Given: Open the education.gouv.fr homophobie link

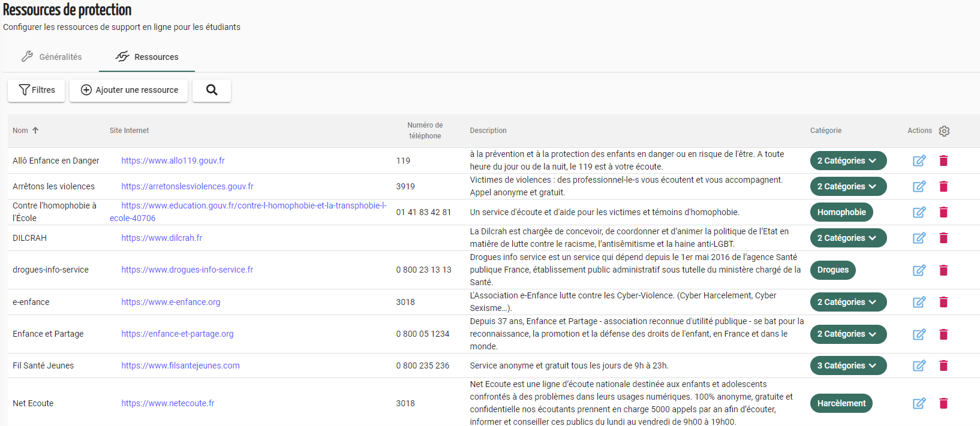Looking at the screenshot, I should pyautogui.click(x=248, y=212).
